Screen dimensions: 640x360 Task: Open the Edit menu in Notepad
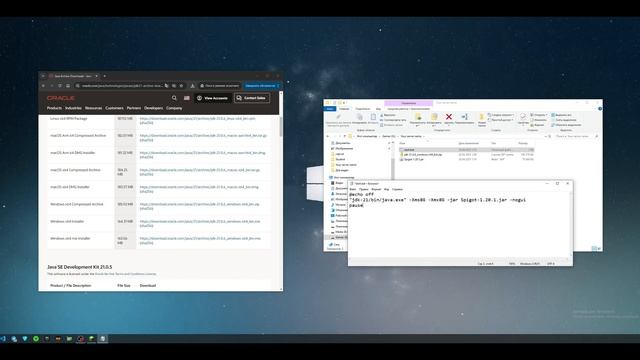pyautogui.click(x=363, y=189)
